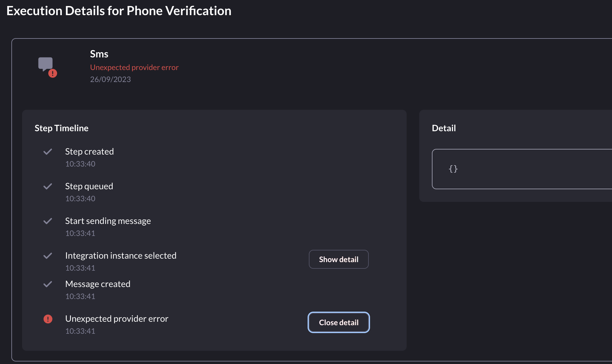Click the red error badge on the Sms icon
Screen dimensions: 612x364
[53, 73]
